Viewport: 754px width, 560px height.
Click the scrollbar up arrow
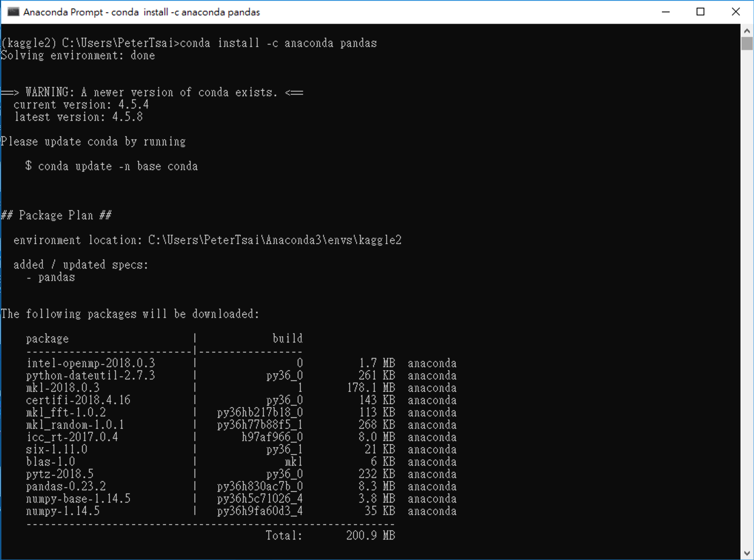click(x=747, y=31)
